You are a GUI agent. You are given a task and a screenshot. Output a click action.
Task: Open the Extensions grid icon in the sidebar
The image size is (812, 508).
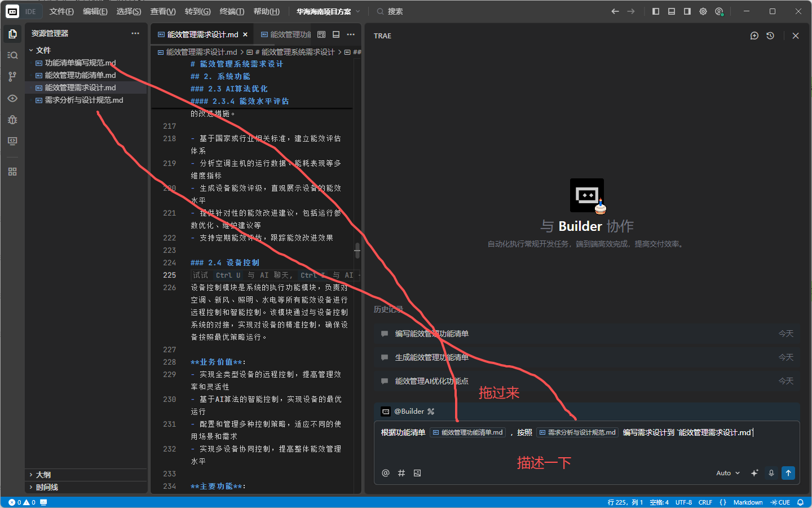(x=12, y=172)
